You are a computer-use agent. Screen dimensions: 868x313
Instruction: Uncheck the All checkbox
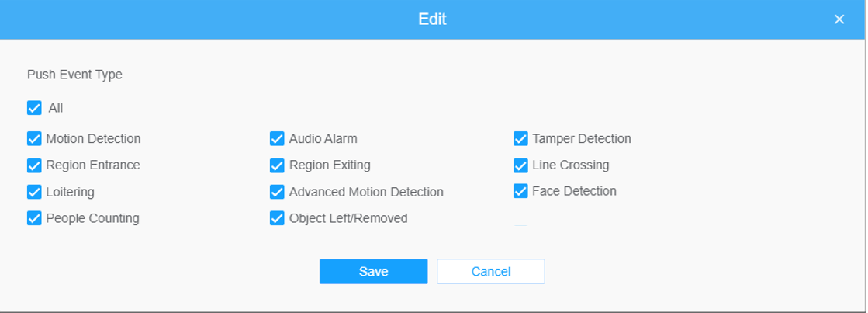34,108
